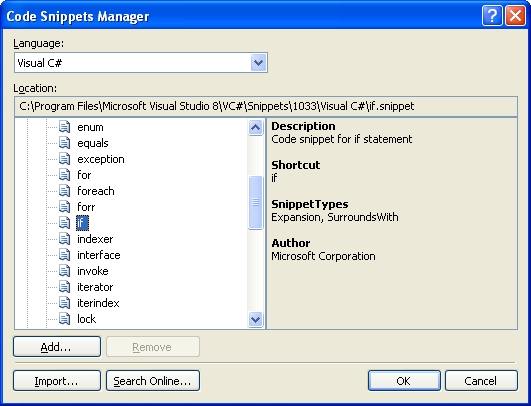Viewport: 531px width, 406px height.
Task: Click the equals snippet icon
Action: (x=64, y=143)
